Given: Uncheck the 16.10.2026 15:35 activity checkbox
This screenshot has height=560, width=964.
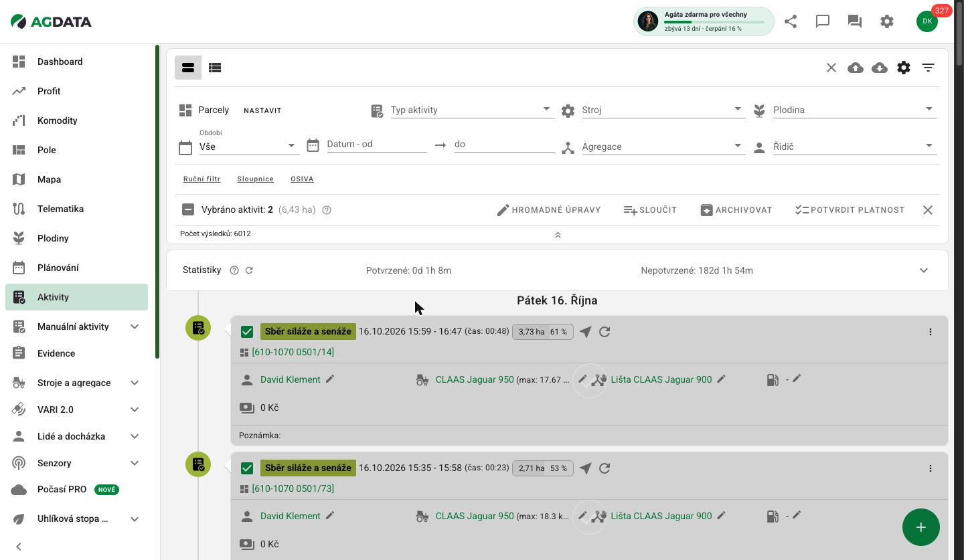Looking at the screenshot, I should pyautogui.click(x=247, y=468).
